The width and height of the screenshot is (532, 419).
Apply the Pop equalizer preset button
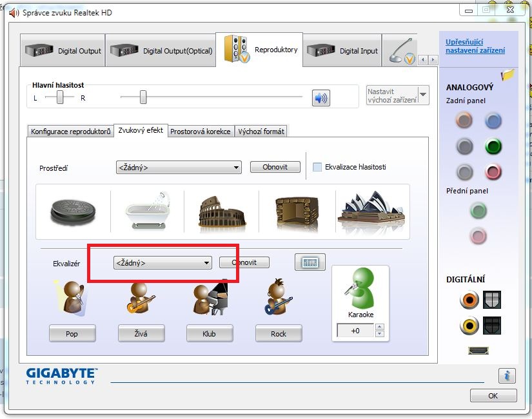(72, 333)
